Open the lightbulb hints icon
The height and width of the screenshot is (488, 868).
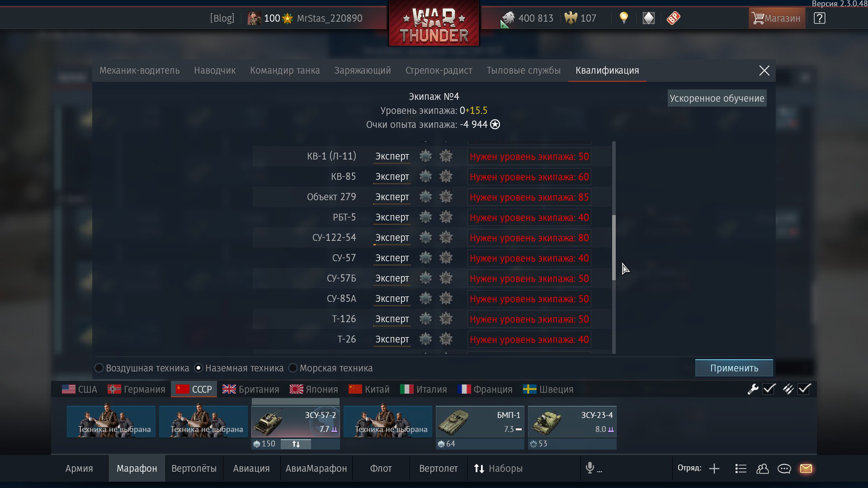pos(624,18)
